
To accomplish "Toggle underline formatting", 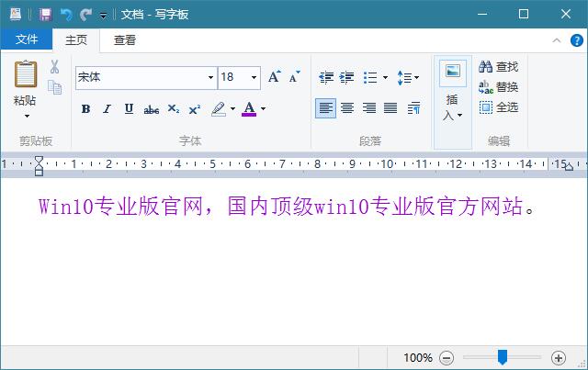I will tap(129, 108).
